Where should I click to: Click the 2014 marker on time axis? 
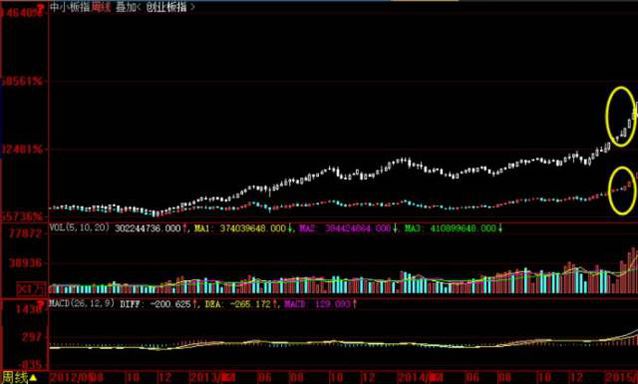[420, 377]
